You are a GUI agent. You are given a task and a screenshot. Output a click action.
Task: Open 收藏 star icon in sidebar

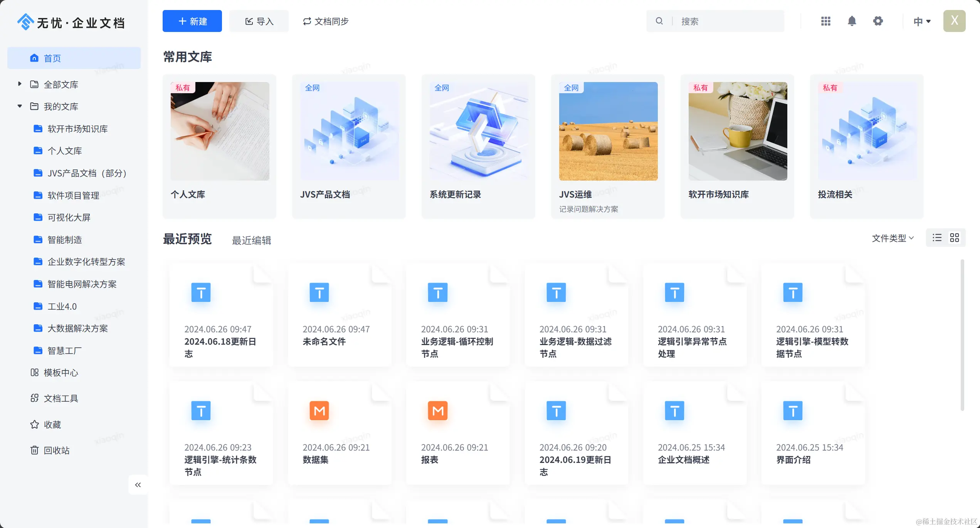coord(35,424)
